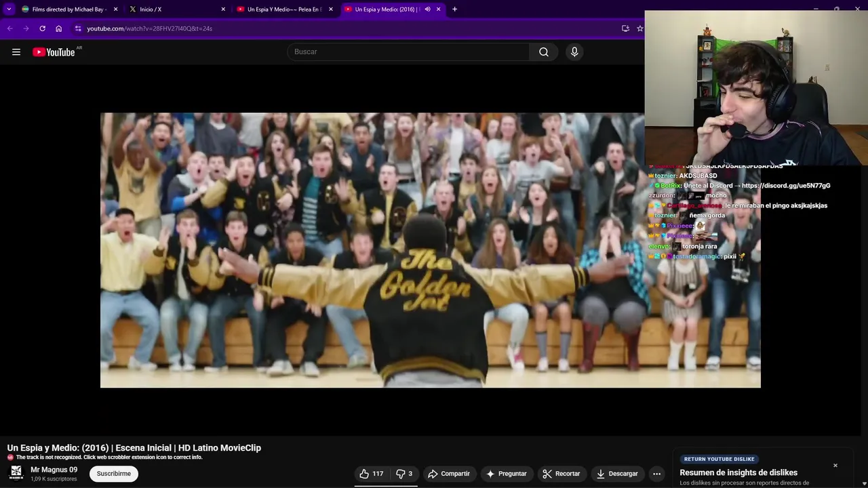Open more actions three-dot menu
Viewport: 868px width, 488px height.
(656, 474)
